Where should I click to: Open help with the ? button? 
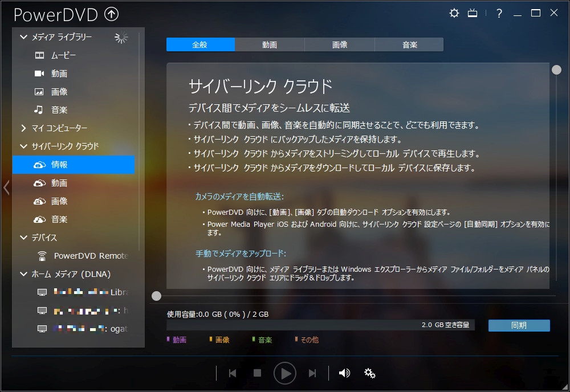(498, 13)
